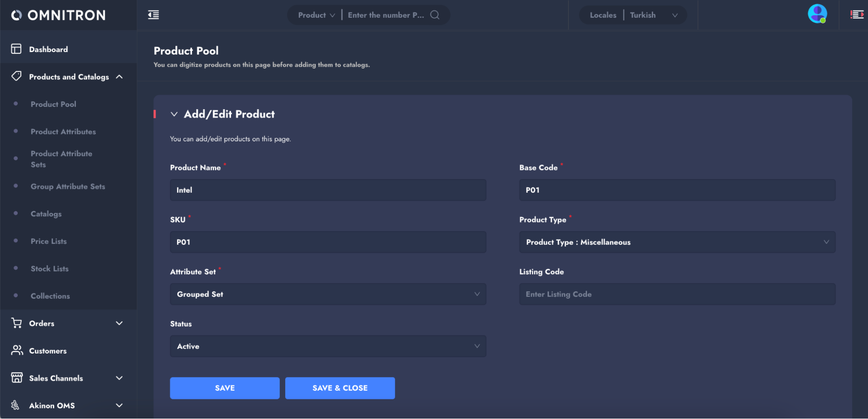Collapse the Products and Catalogs menu
868x419 pixels.
coord(119,77)
